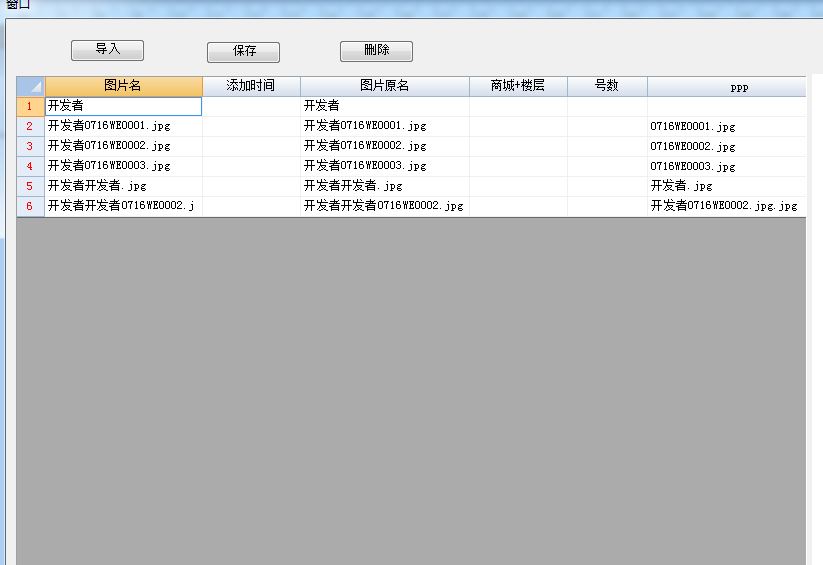823x565 pixels.
Task: Click the 添加时间 column header
Action: 251,86
